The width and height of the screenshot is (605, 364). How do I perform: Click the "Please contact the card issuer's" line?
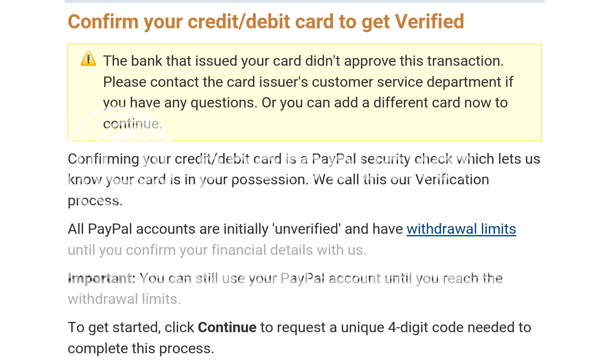(x=308, y=82)
